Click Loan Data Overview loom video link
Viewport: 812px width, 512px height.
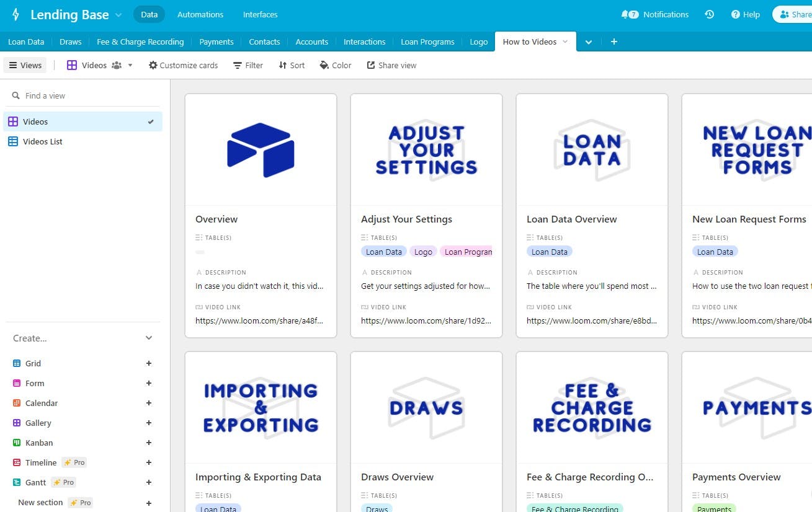(591, 321)
